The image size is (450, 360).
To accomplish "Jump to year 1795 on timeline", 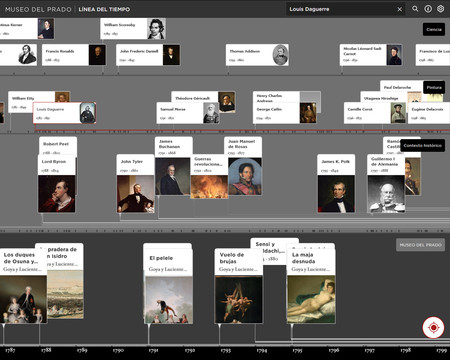I will click(298, 350).
